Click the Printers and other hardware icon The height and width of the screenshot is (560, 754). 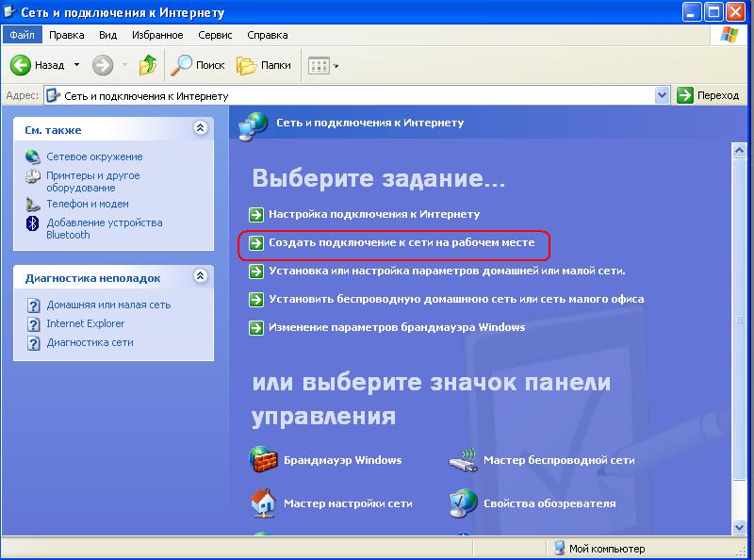point(32,176)
